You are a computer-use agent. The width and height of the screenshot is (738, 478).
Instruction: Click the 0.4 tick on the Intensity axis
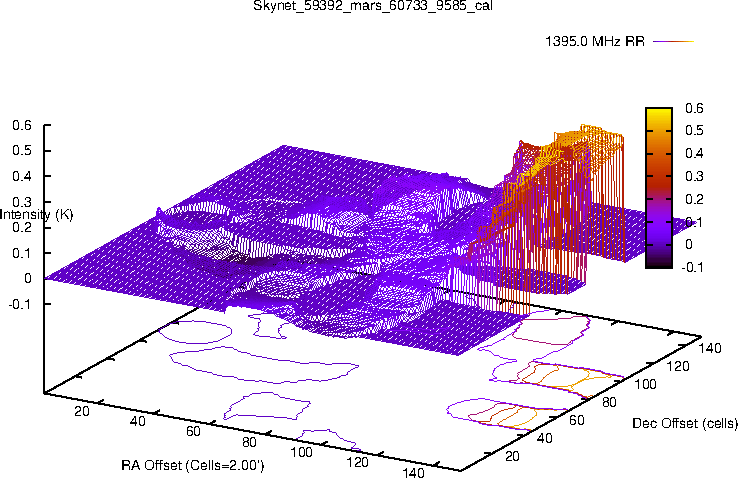tap(22, 176)
